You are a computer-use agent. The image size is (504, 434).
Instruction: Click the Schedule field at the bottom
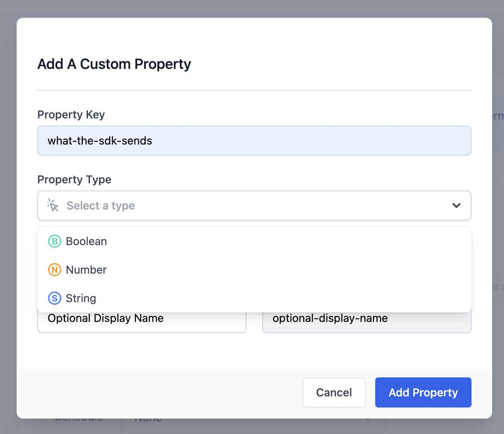pyautogui.click(x=80, y=418)
